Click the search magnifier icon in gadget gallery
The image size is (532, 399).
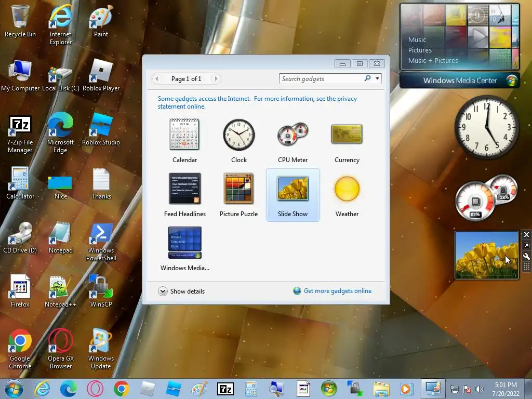point(367,78)
